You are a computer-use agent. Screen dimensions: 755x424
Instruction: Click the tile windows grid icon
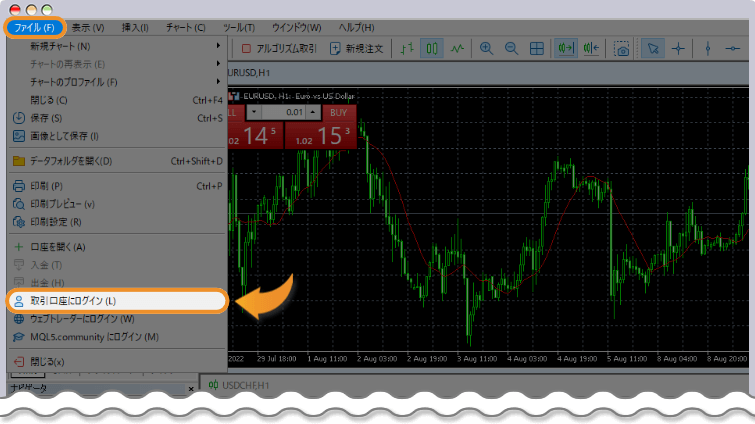click(537, 47)
